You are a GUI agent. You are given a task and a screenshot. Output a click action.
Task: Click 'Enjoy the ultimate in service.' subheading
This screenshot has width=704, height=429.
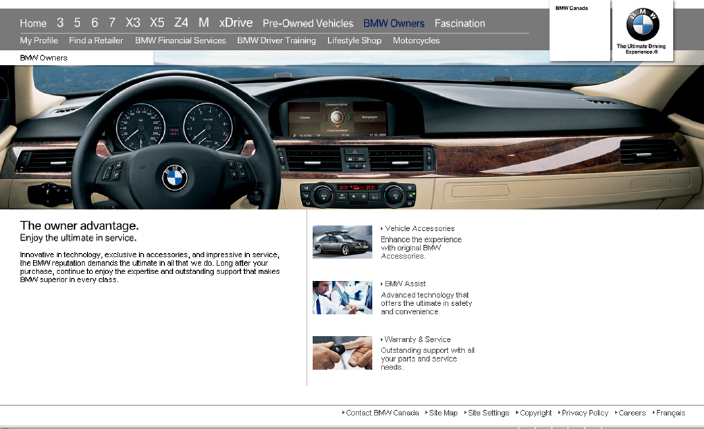click(x=78, y=238)
